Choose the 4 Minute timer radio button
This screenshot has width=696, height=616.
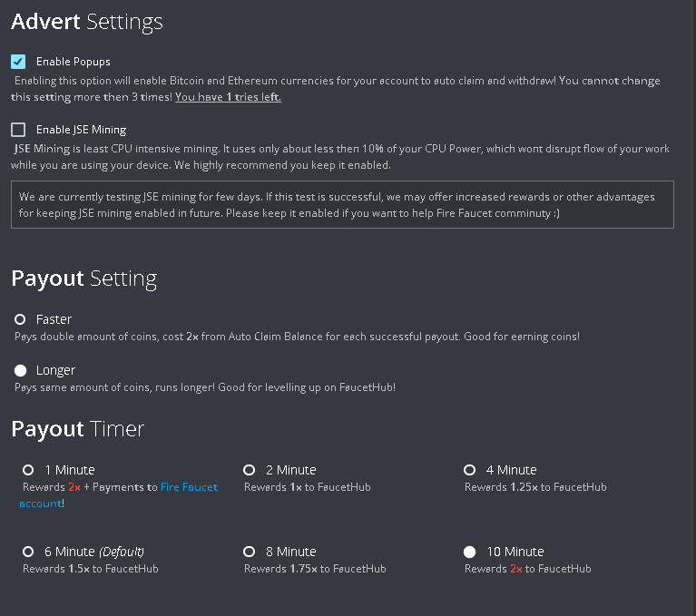click(469, 470)
